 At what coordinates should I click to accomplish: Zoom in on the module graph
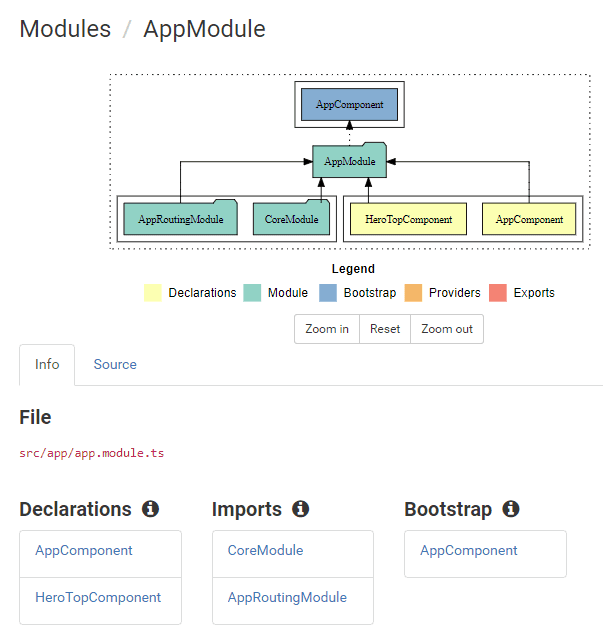[x=327, y=329]
